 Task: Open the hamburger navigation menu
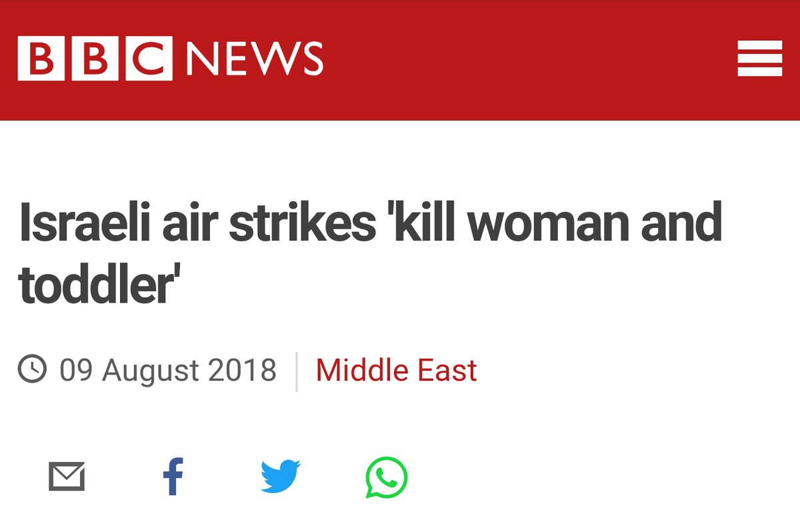(x=759, y=59)
